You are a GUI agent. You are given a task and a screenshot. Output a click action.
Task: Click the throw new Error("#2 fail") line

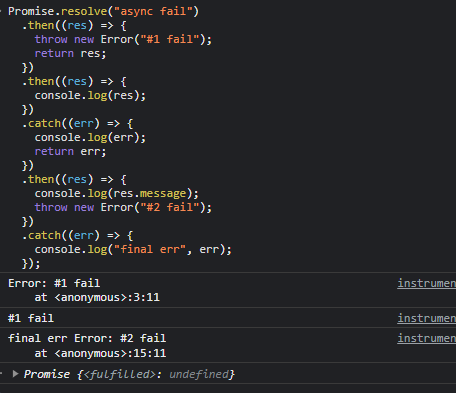pyautogui.click(x=123, y=207)
